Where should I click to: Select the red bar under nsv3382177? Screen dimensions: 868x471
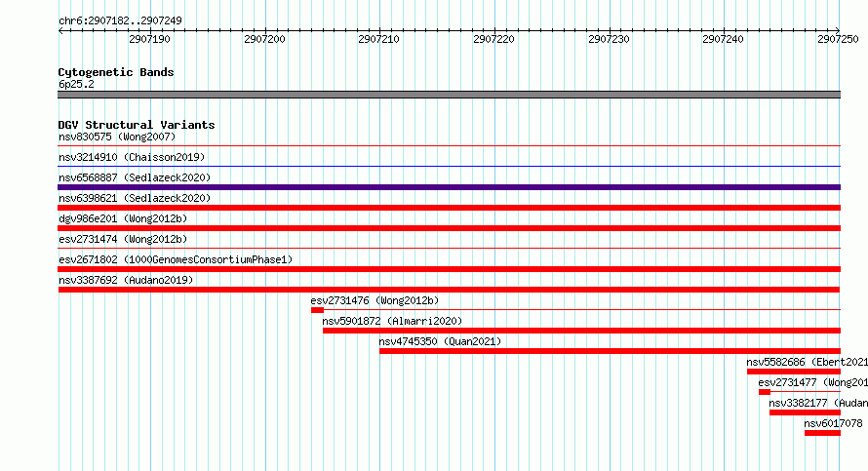coord(806,412)
